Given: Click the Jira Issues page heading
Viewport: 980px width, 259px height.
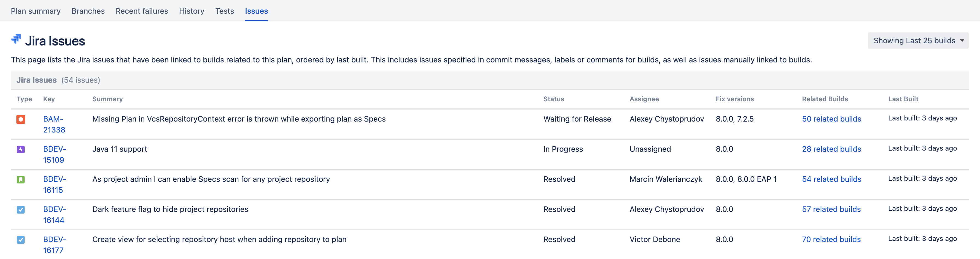Looking at the screenshot, I should [x=55, y=41].
